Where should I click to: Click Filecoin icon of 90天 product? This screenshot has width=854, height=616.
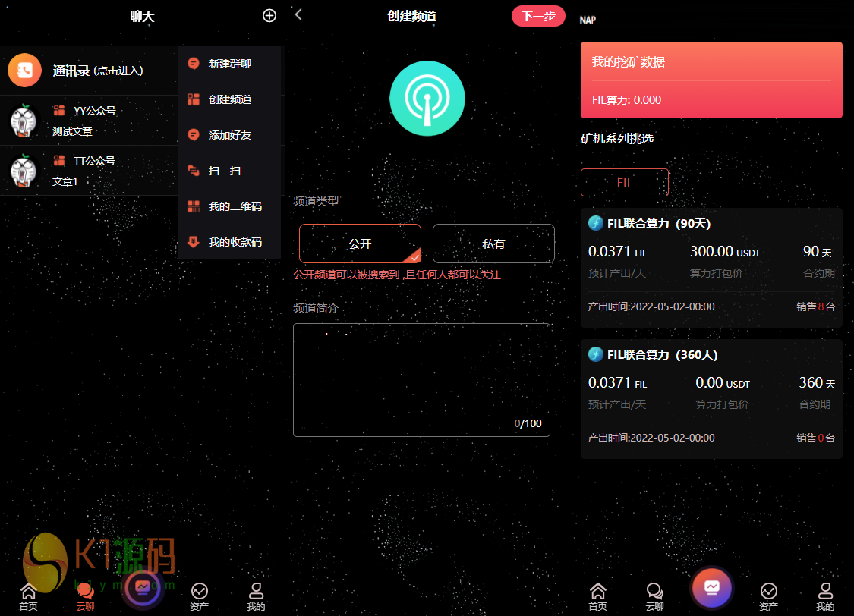pos(596,223)
